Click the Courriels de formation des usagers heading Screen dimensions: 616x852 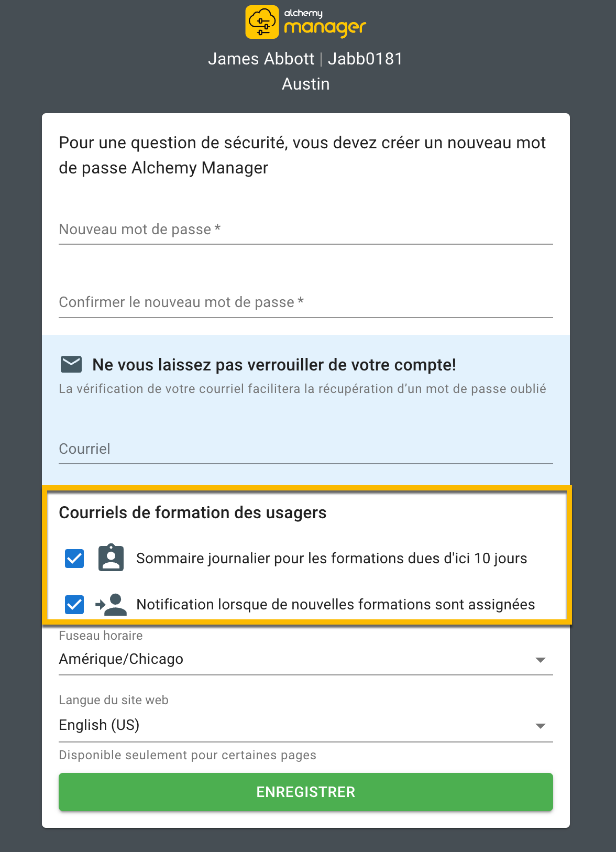click(192, 512)
